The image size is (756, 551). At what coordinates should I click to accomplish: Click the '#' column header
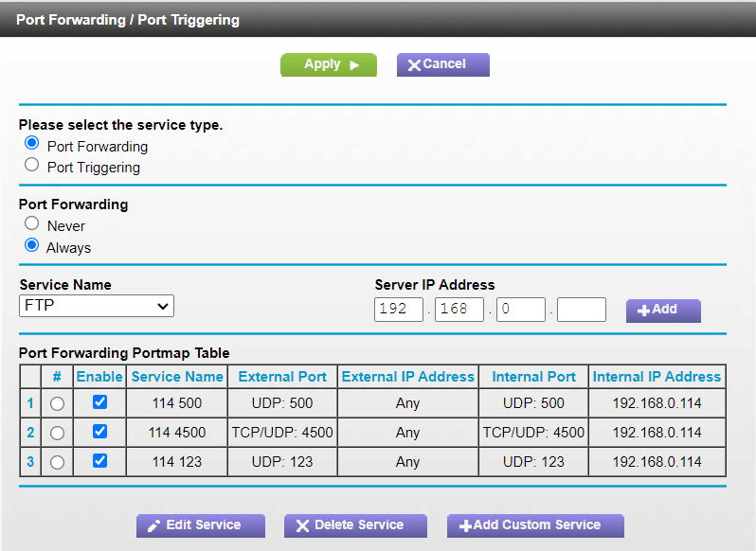point(57,377)
